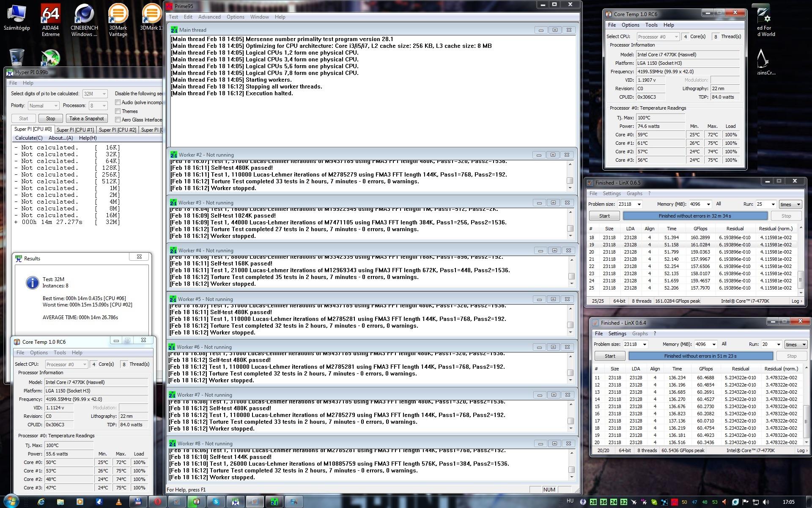Switch to Skype in the taskbar
The image size is (812, 508).
click(x=216, y=502)
